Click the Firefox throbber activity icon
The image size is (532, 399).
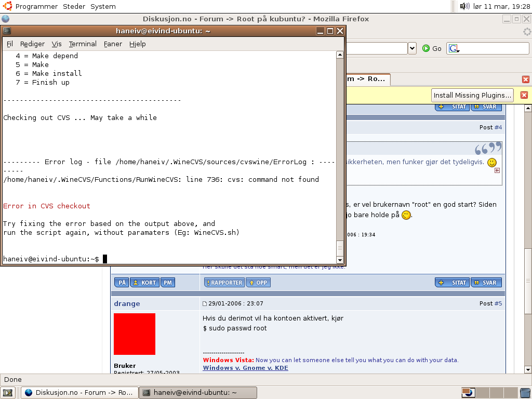(x=527, y=32)
